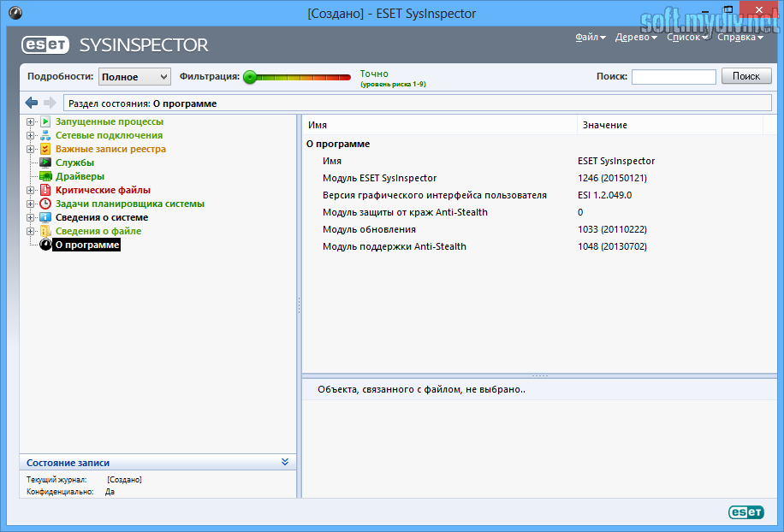Select Сетевые подключения in the tree
The height and width of the screenshot is (532, 784).
(x=109, y=135)
